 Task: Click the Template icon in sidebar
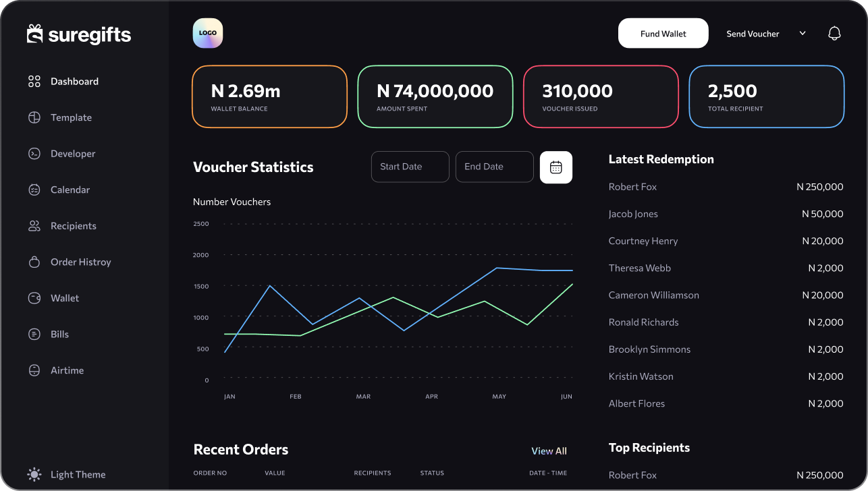click(34, 117)
